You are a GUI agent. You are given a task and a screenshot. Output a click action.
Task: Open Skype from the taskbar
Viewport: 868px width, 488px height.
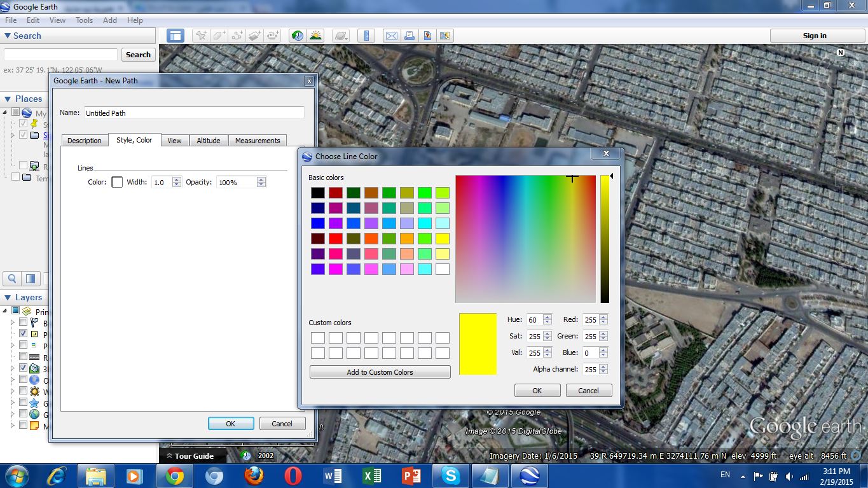pos(451,476)
